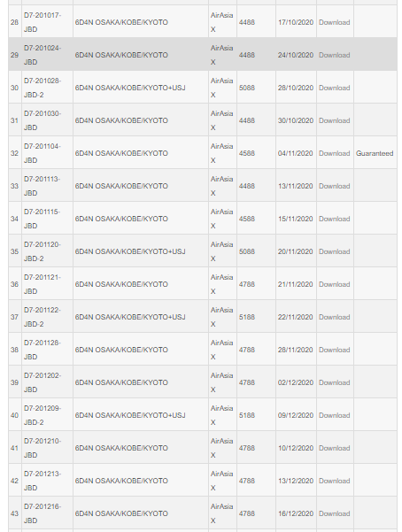The width and height of the screenshot is (402, 532).
Task: Download itinerary for 13/11/2020 departure
Action: [x=334, y=186]
